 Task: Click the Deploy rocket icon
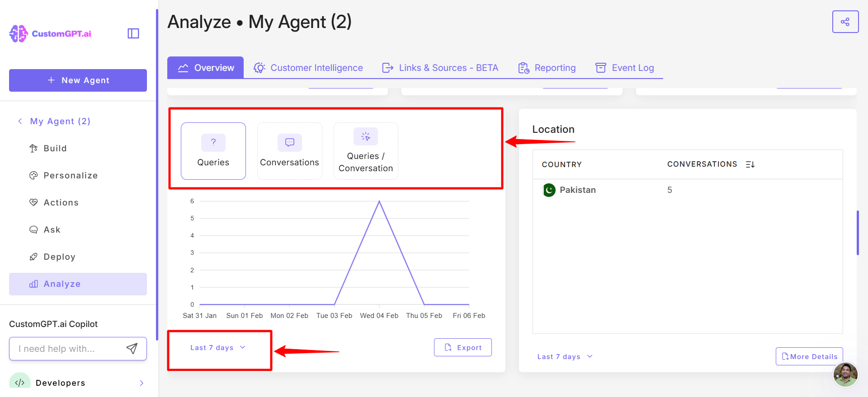click(33, 257)
